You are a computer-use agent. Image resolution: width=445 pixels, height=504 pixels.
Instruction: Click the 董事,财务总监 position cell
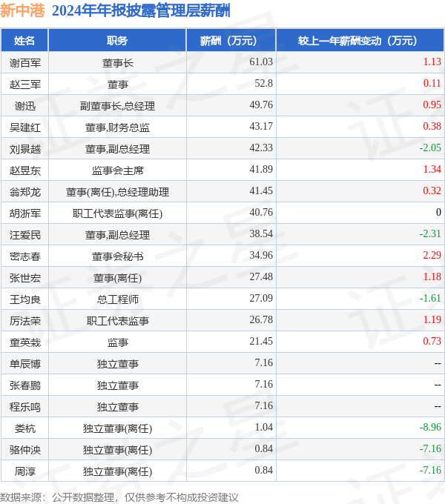[118, 127]
